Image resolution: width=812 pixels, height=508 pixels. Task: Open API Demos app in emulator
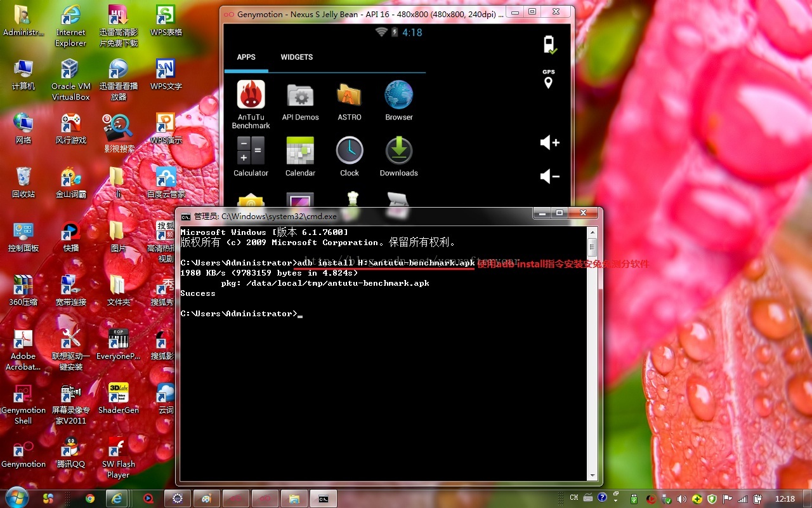pos(301,100)
